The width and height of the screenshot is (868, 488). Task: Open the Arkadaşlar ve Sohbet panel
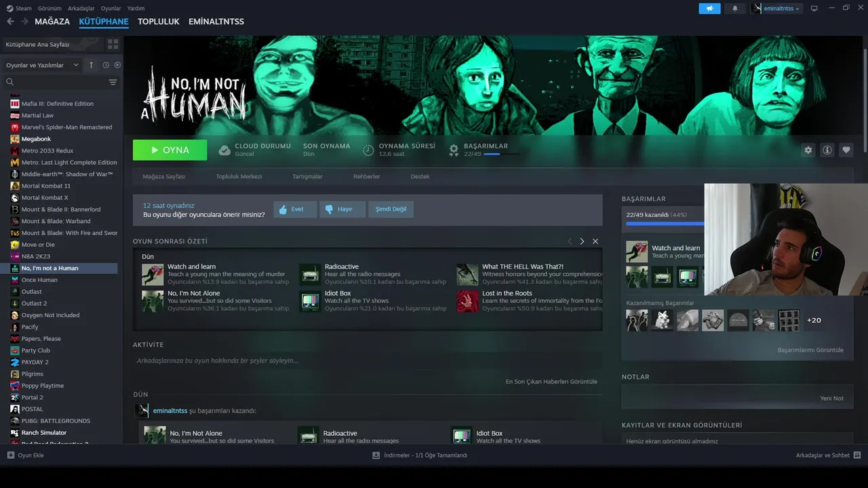828,455
